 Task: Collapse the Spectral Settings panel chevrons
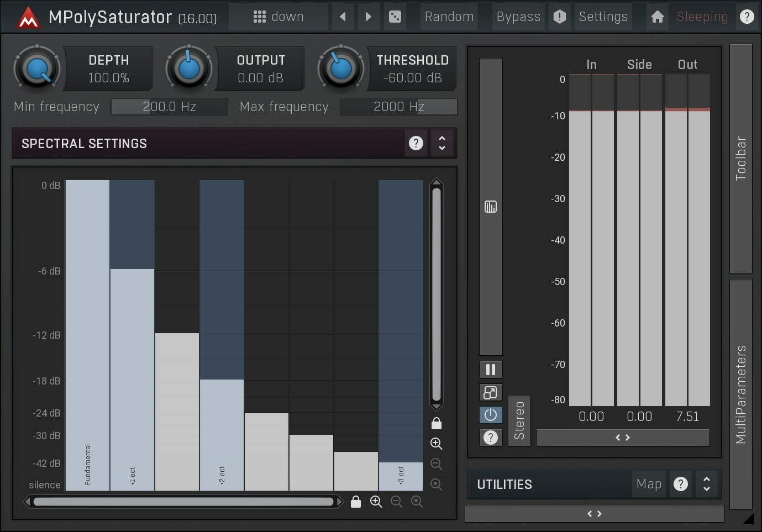click(442, 143)
